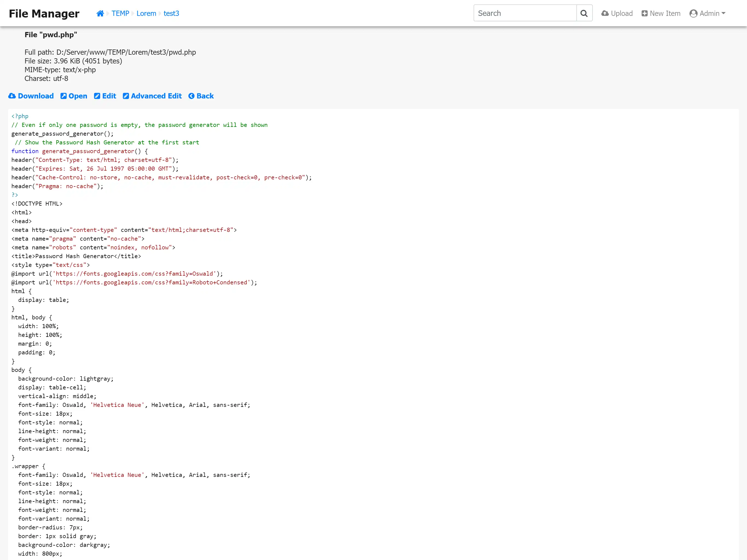Click the Search magnifier button
747x560 pixels.
point(584,13)
